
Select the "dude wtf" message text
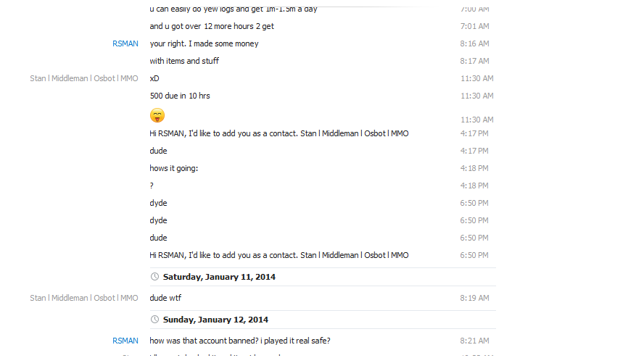[165, 298]
